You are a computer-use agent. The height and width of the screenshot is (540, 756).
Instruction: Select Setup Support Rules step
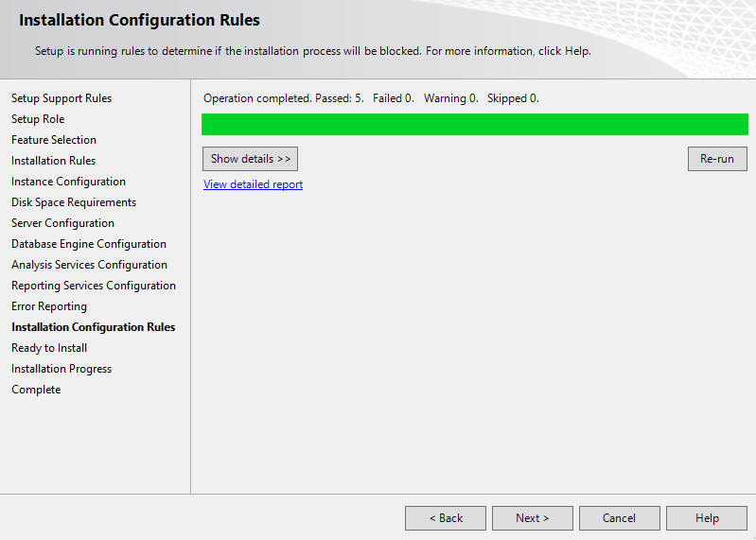pos(62,98)
